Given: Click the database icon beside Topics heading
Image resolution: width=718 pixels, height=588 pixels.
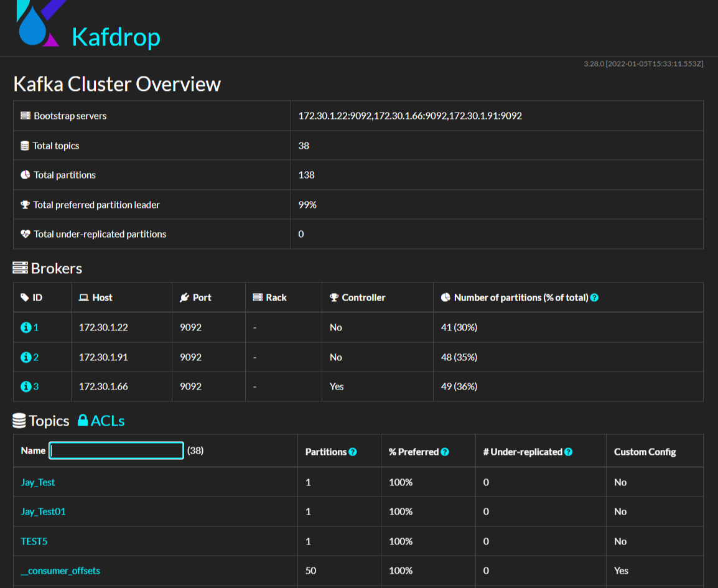Looking at the screenshot, I should point(19,421).
